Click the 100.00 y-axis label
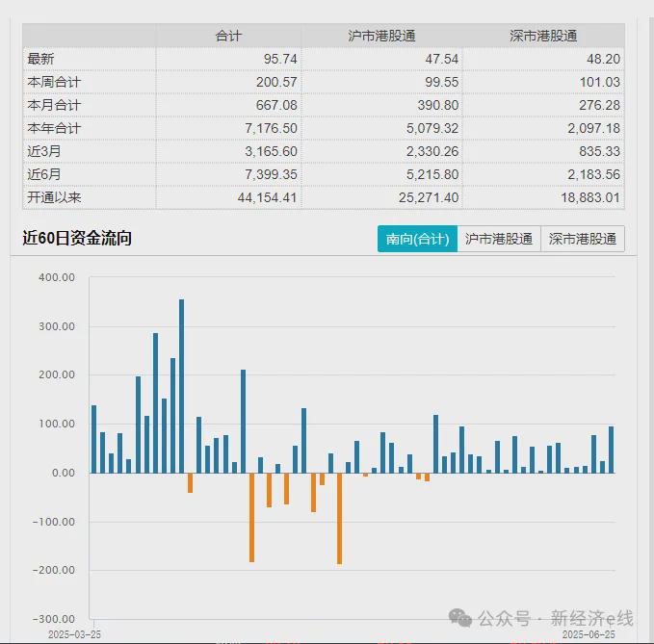 pyautogui.click(x=57, y=424)
